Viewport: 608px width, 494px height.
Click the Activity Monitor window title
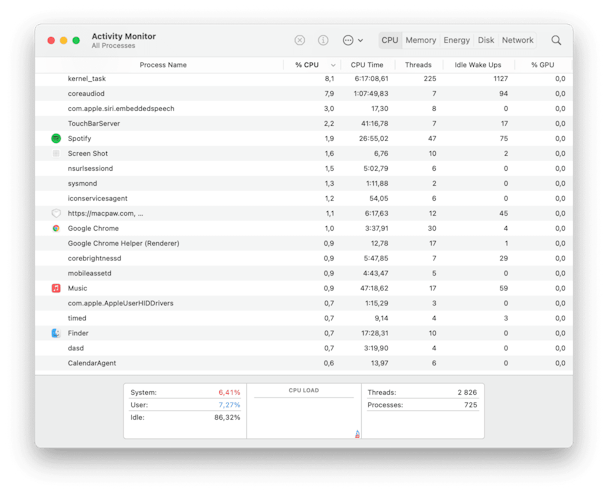pyautogui.click(x=124, y=36)
